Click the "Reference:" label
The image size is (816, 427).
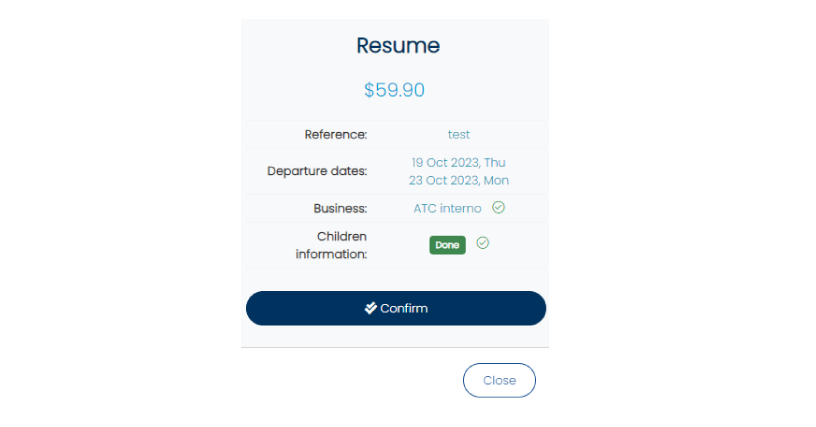(336, 134)
